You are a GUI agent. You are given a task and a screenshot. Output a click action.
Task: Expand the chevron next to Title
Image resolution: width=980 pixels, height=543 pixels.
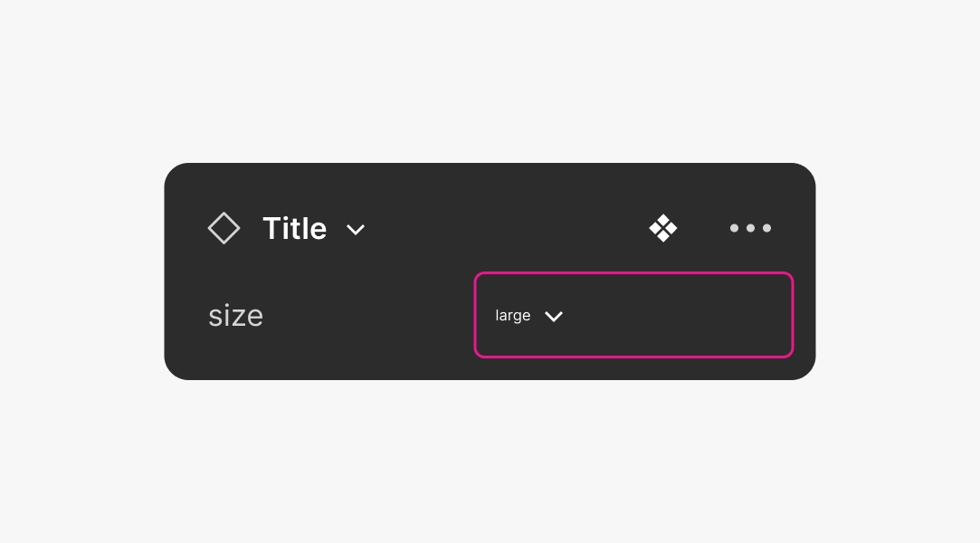tap(356, 230)
